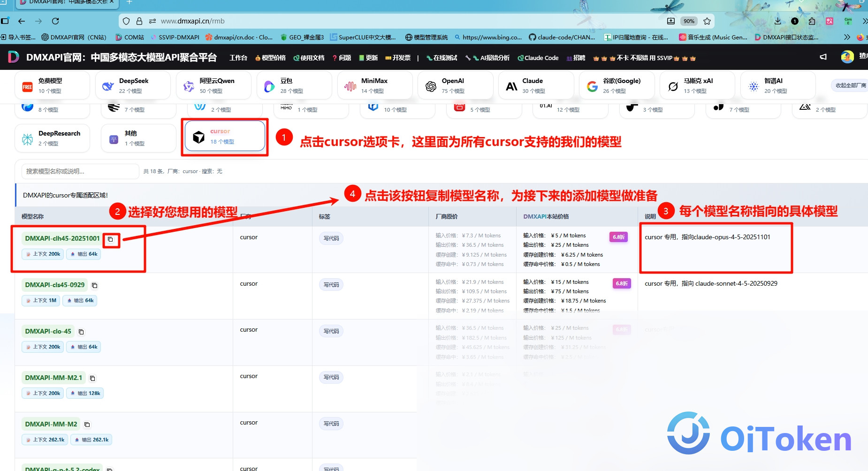Image resolution: width=868 pixels, height=471 pixels.
Task: Open SSVIP-DMXAPI bookmark
Action: pyautogui.click(x=175, y=37)
